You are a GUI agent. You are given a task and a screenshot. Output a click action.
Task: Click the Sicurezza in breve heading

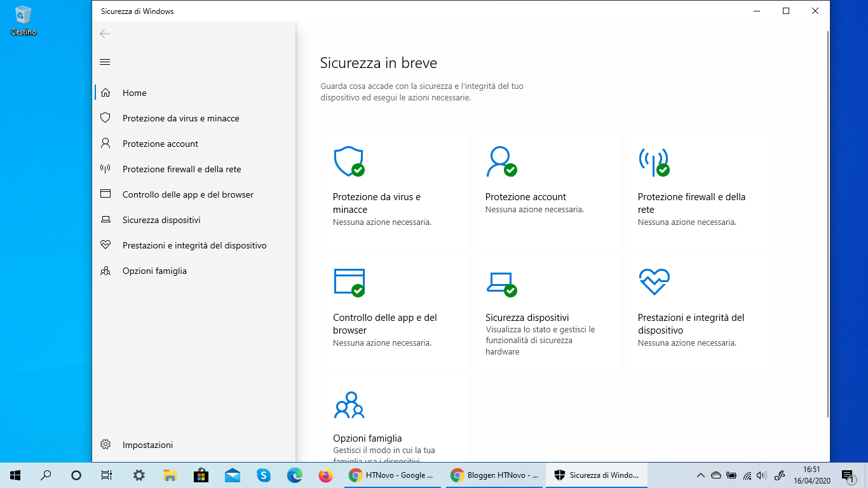point(379,63)
